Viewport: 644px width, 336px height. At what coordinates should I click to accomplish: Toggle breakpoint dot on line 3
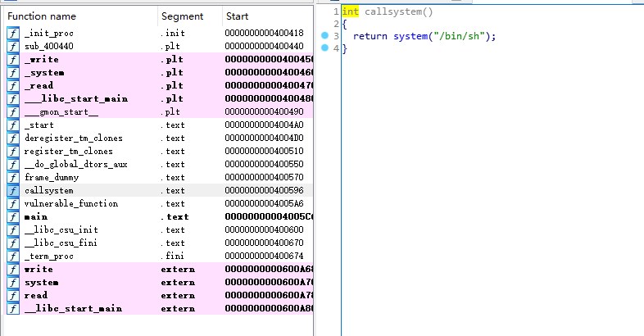[324, 36]
